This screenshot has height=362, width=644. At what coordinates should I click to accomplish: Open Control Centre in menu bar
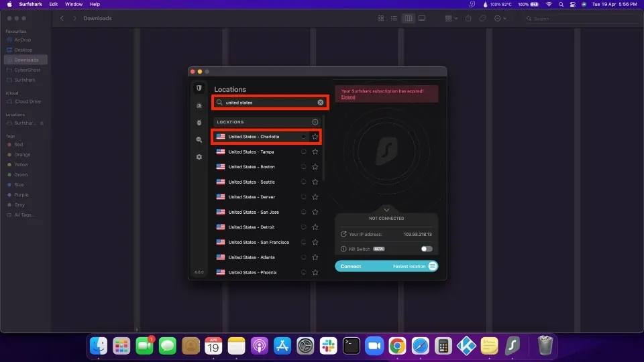[572, 4]
